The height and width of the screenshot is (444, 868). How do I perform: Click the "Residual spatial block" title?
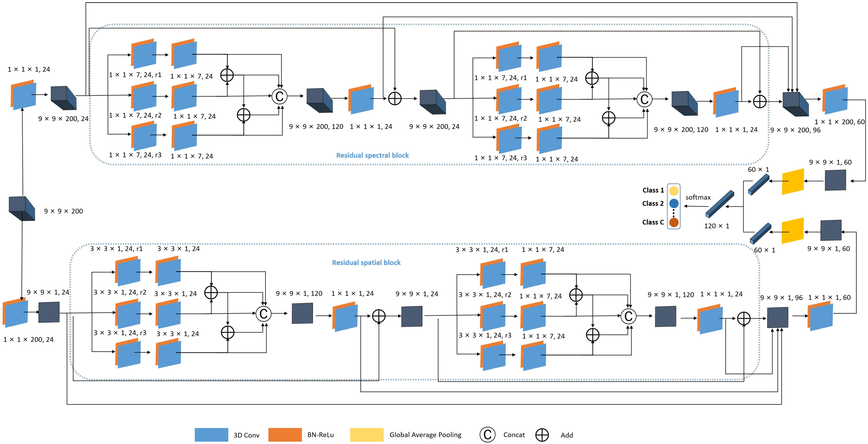pyautogui.click(x=366, y=263)
